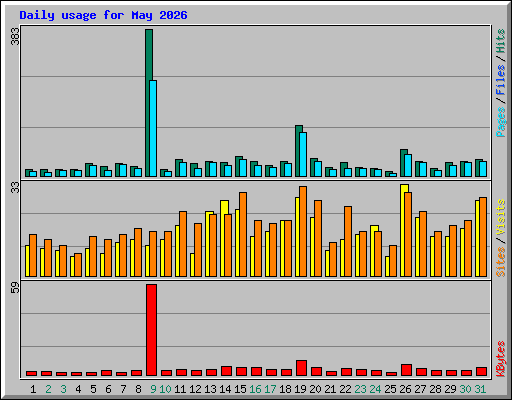Select day label 25 on the axis
512x400 pixels.
[x=390, y=389]
